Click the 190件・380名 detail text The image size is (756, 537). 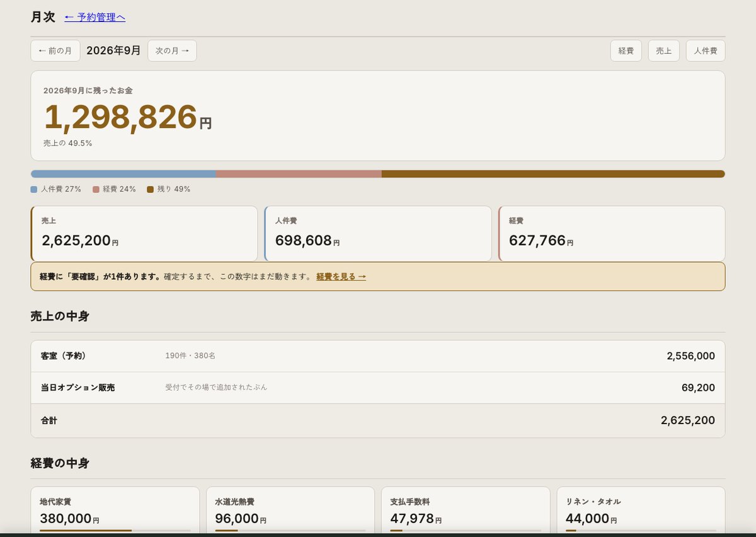(x=190, y=356)
